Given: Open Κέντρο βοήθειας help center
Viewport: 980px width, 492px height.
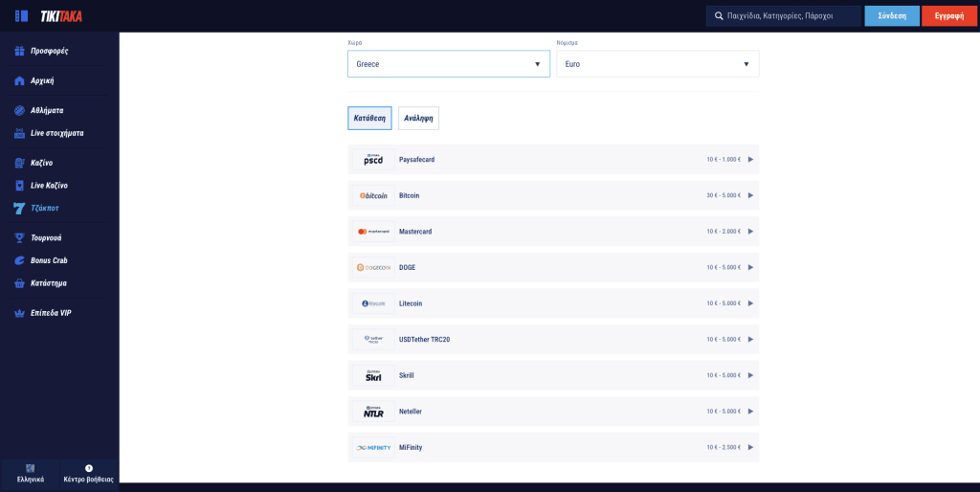Looking at the screenshot, I should pos(88,474).
